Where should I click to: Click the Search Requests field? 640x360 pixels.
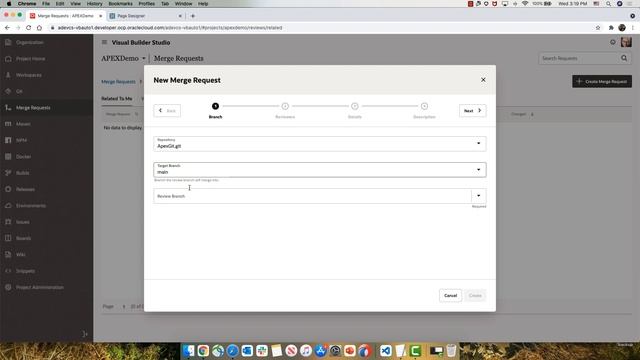579,58
